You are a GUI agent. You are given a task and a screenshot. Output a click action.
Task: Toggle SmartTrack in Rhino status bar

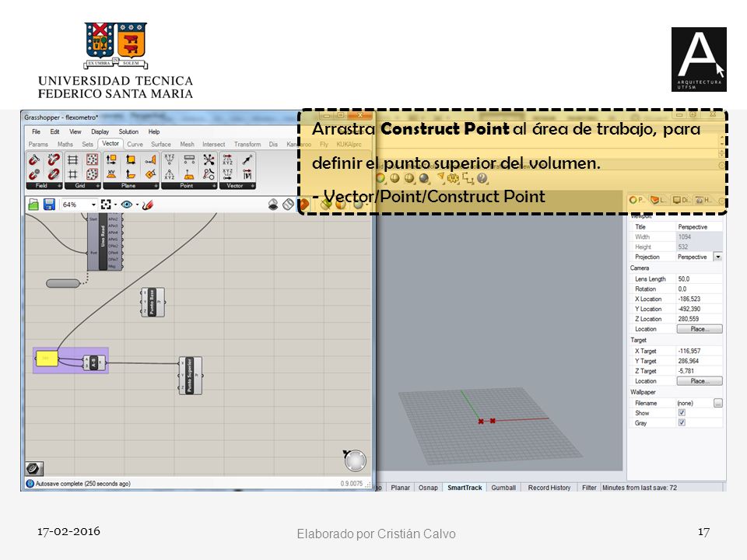(465, 488)
